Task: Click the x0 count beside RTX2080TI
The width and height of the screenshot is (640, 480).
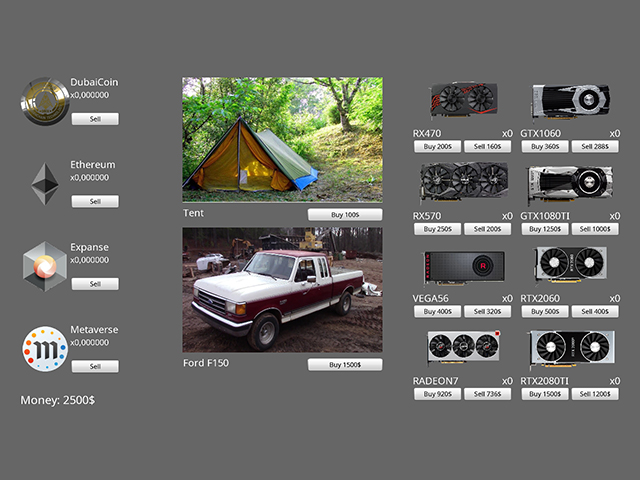Action: [x=615, y=381]
